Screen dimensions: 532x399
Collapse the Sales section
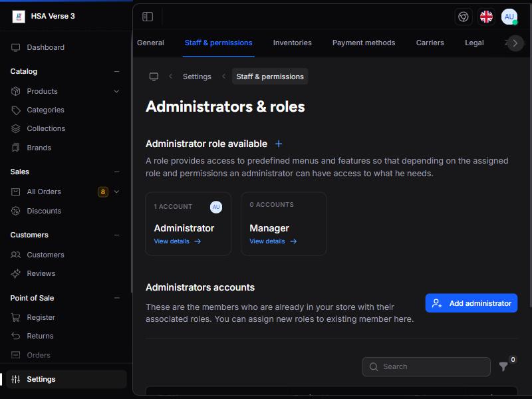coord(117,172)
